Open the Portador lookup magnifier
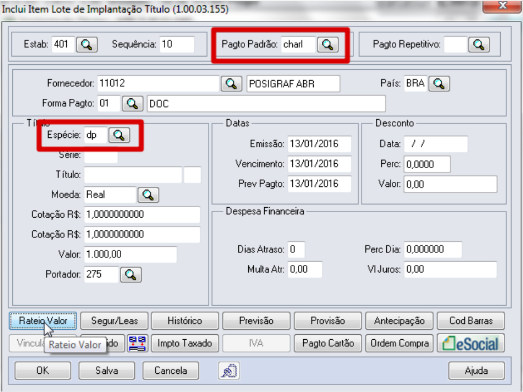 click(131, 275)
